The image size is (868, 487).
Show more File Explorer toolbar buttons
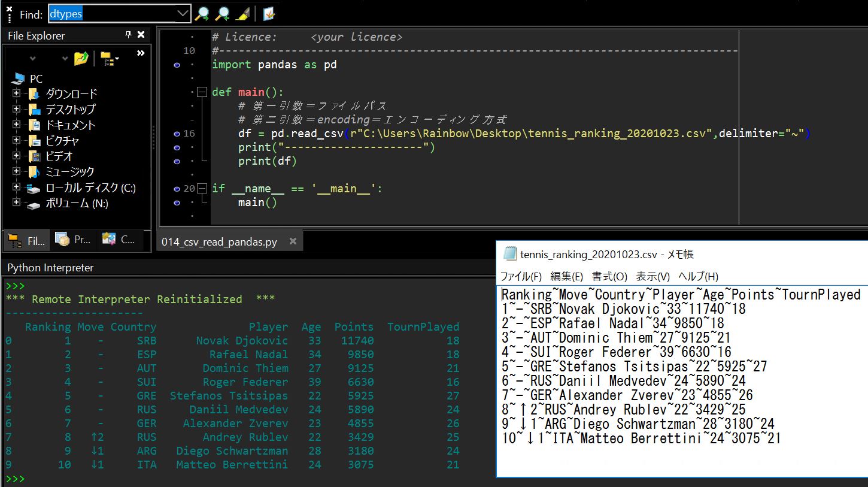(x=141, y=53)
